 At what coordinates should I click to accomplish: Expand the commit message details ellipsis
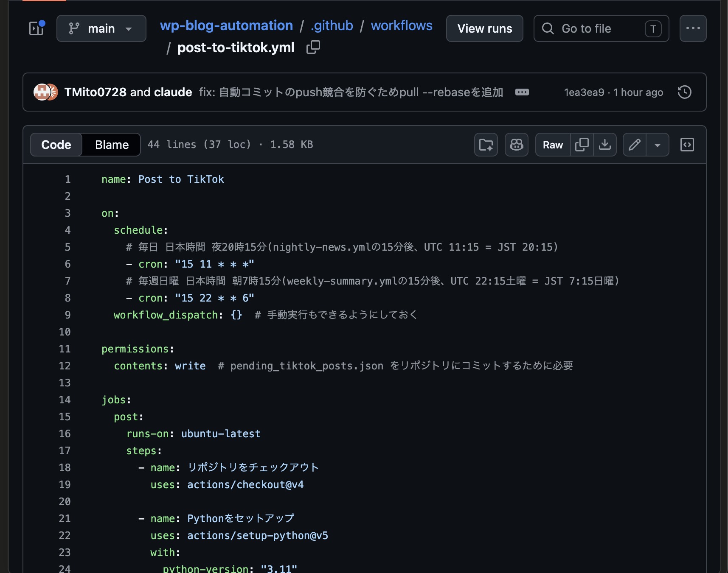pyautogui.click(x=522, y=92)
